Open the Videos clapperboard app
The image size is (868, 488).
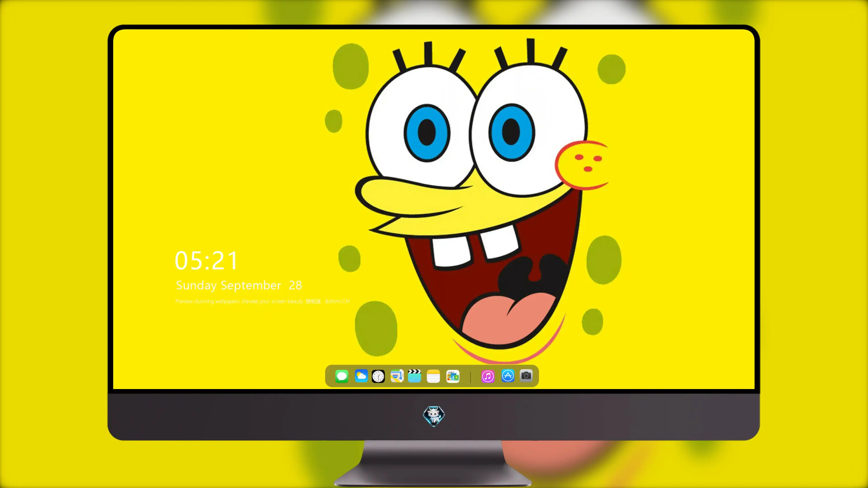(x=415, y=376)
